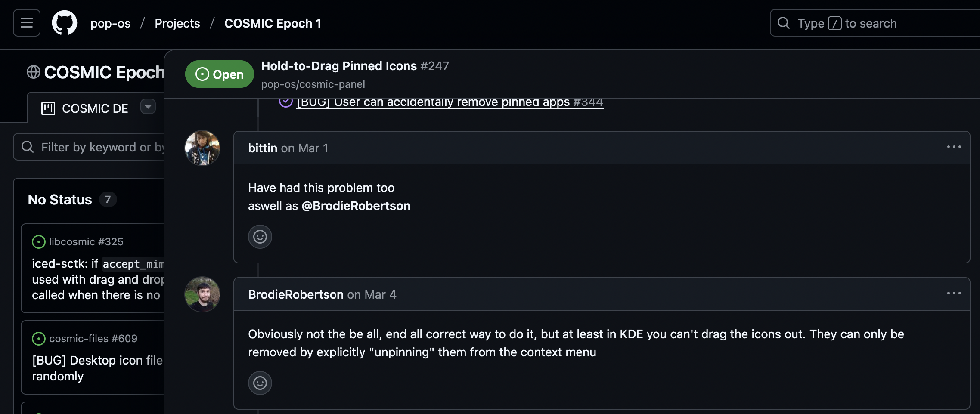
Task: Go to pop-os organization breadcrumb
Action: click(x=110, y=23)
